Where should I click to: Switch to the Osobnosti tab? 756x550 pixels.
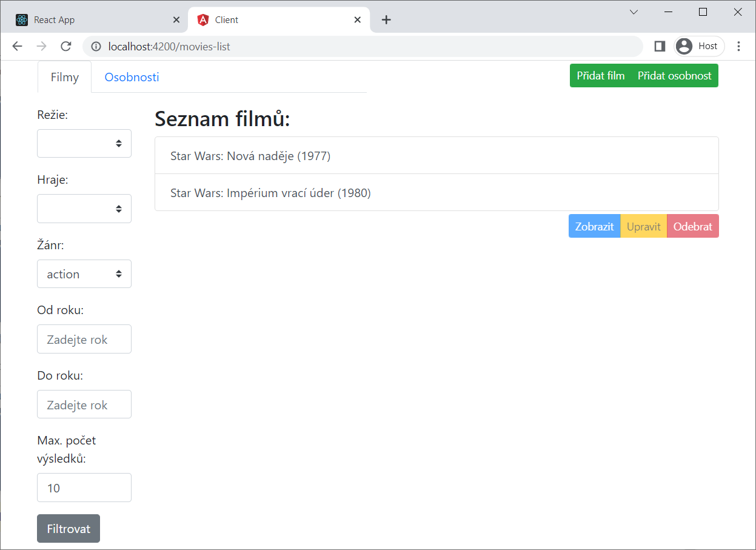point(132,77)
